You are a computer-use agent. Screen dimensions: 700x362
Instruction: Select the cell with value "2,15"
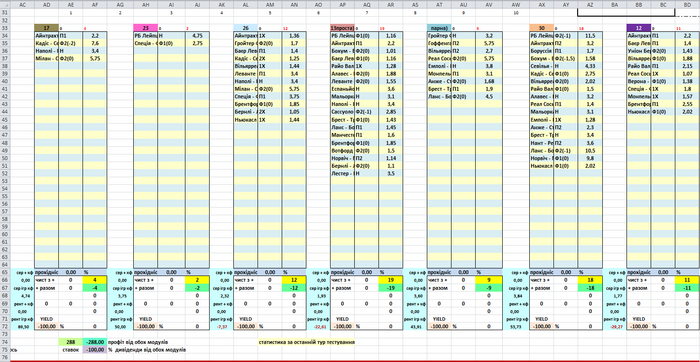(x=688, y=66)
